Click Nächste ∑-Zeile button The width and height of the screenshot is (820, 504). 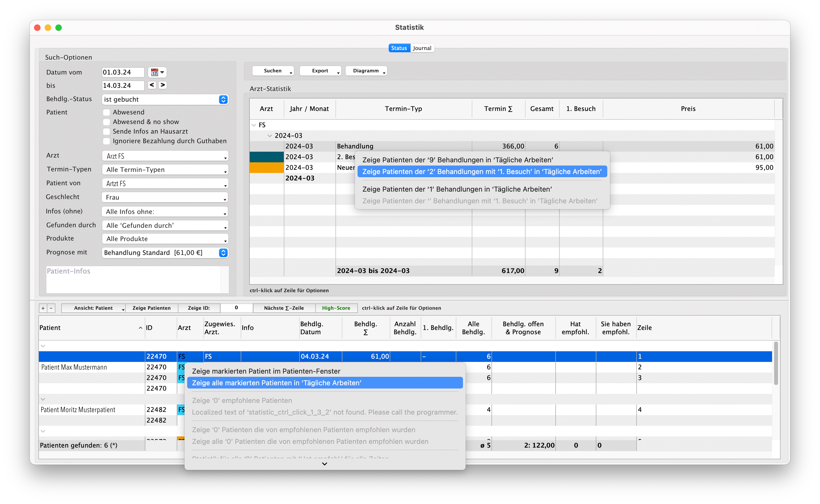[284, 308]
